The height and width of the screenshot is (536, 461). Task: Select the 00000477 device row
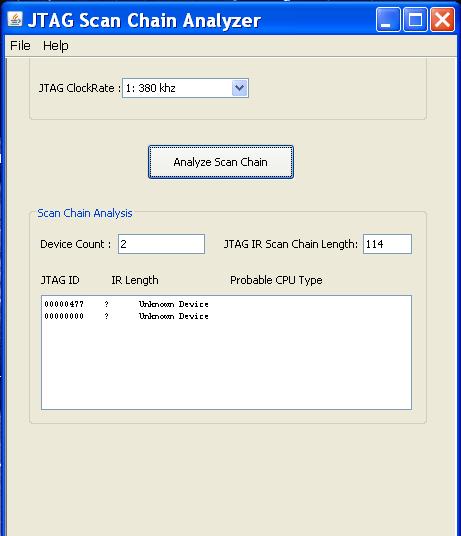click(x=126, y=304)
